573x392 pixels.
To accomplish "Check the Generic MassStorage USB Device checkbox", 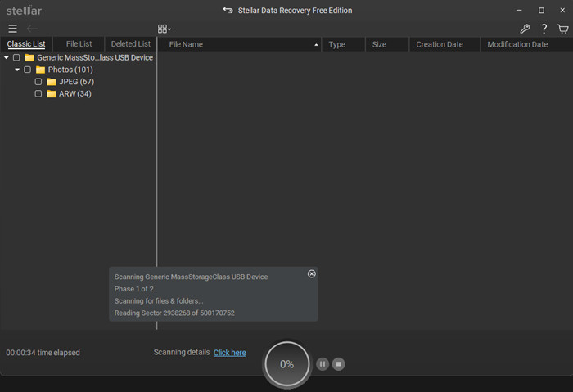I will pyautogui.click(x=16, y=58).
